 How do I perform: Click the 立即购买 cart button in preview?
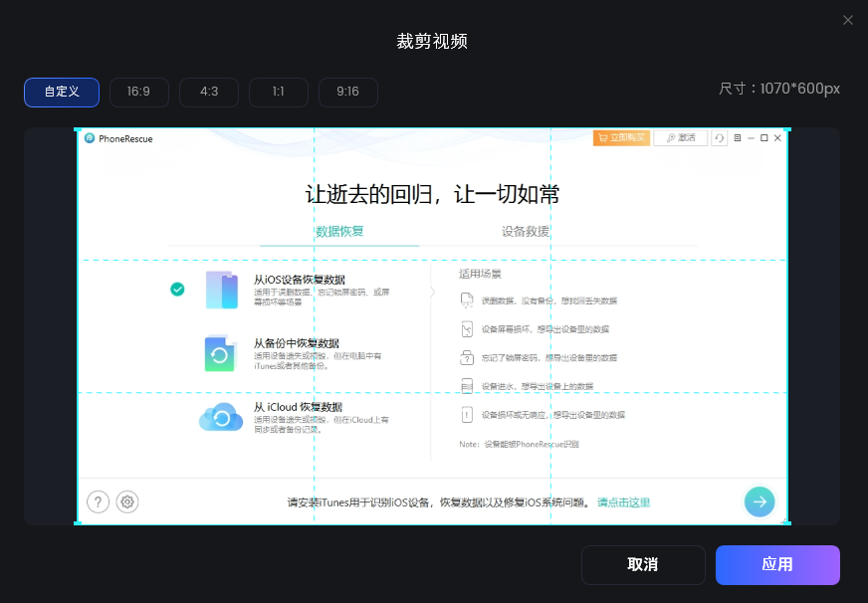click(621, 137)
